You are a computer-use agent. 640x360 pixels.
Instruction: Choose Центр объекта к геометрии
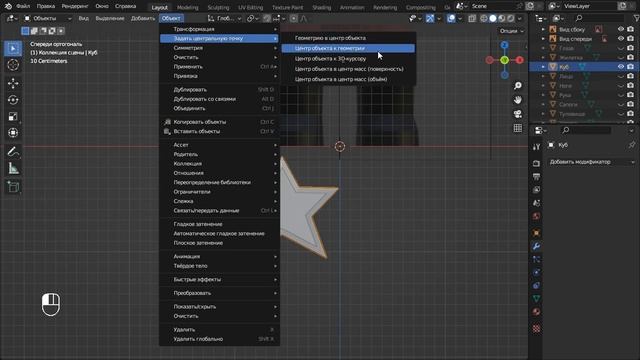tap(348, 48)
